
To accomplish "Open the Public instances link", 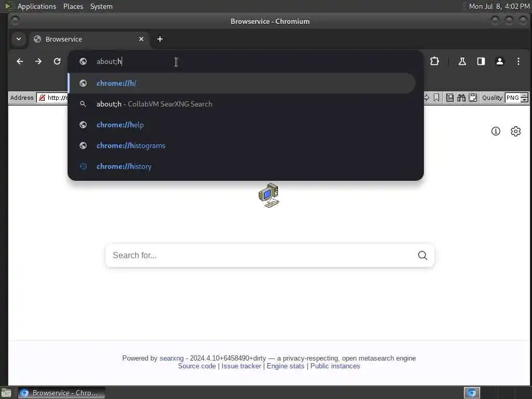I will [x=335, y=366].
